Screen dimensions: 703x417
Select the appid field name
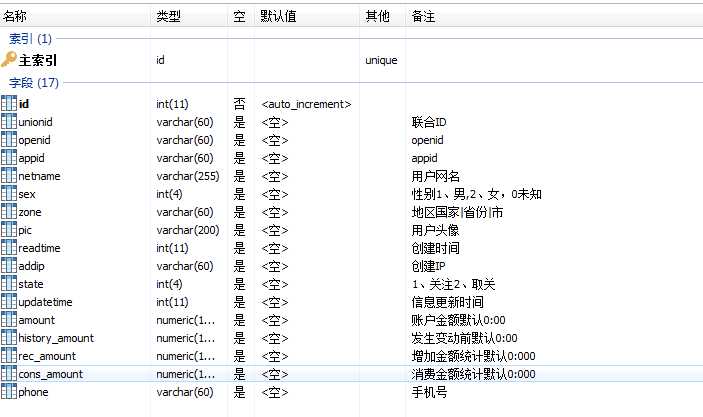click(x=31, y=158)
